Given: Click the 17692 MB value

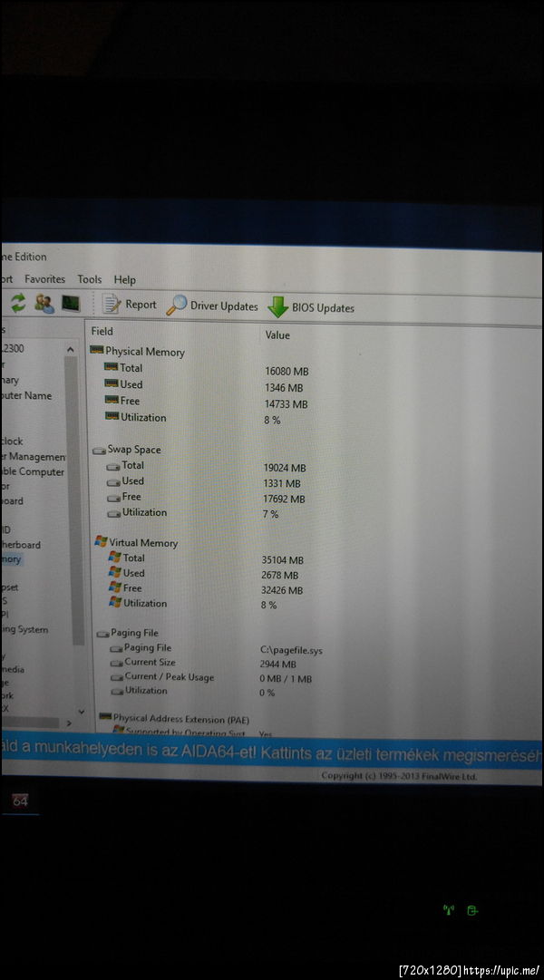Looking at the screenshot, I should 284,499.
